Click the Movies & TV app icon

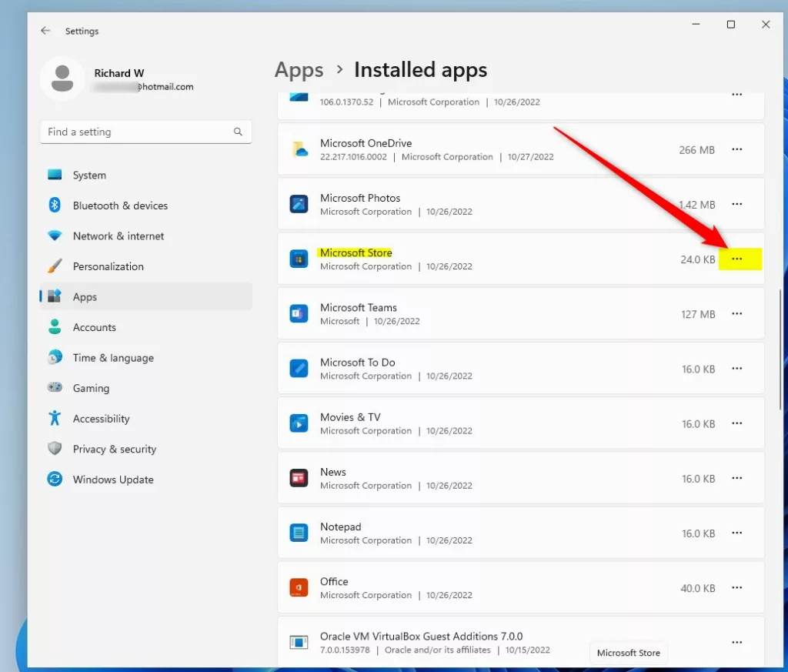coord(299,423)
